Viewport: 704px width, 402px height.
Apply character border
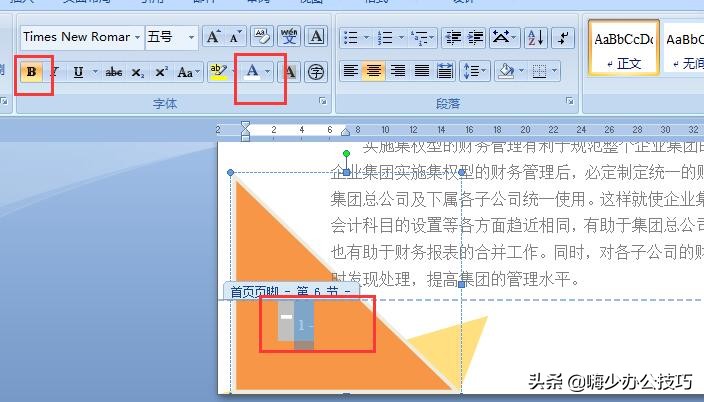tap(316, 37)
